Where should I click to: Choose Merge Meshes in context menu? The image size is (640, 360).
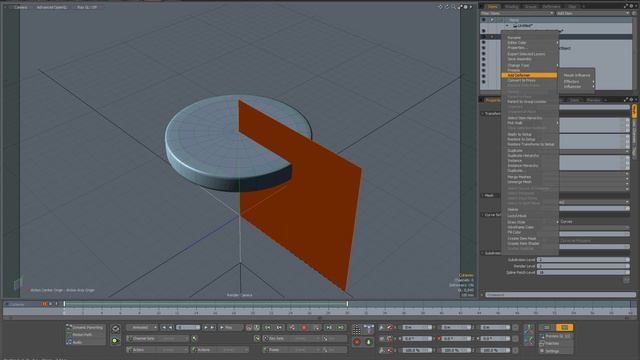(519, 177)
